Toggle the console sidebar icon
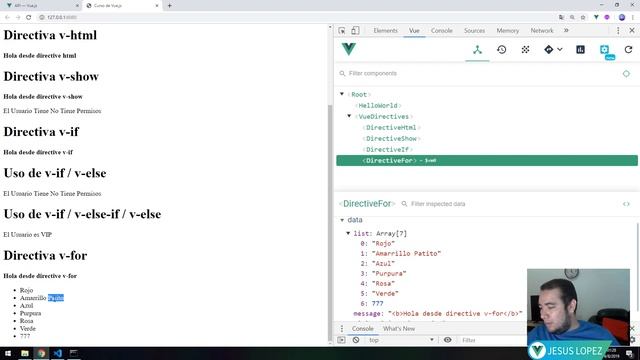 click(341, 340)
